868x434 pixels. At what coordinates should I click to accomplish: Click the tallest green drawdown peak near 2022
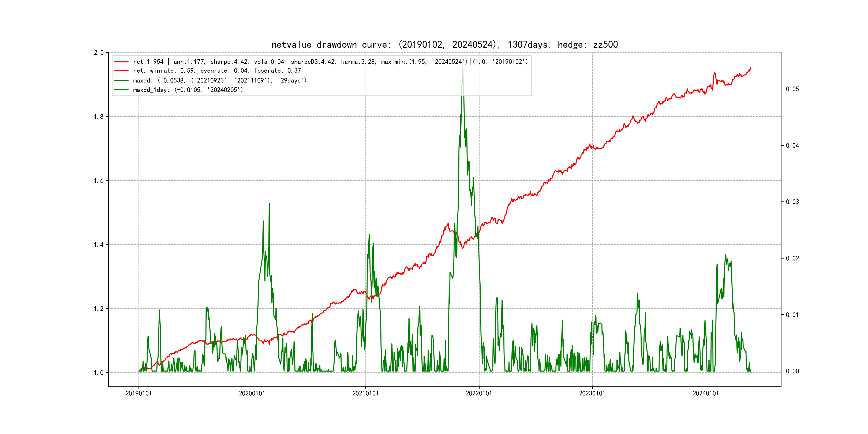click(463, 68)
